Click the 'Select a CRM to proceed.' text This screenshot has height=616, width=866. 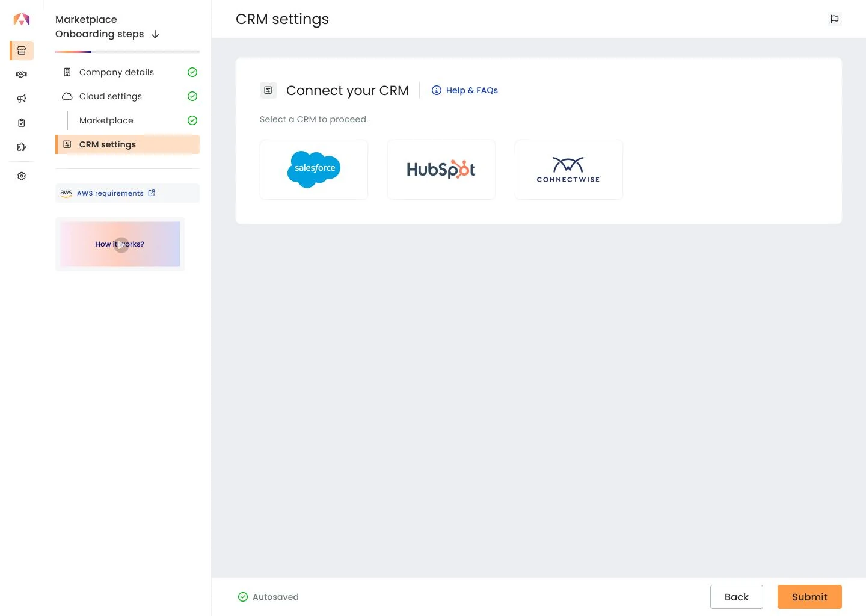(x=314, y=119)
